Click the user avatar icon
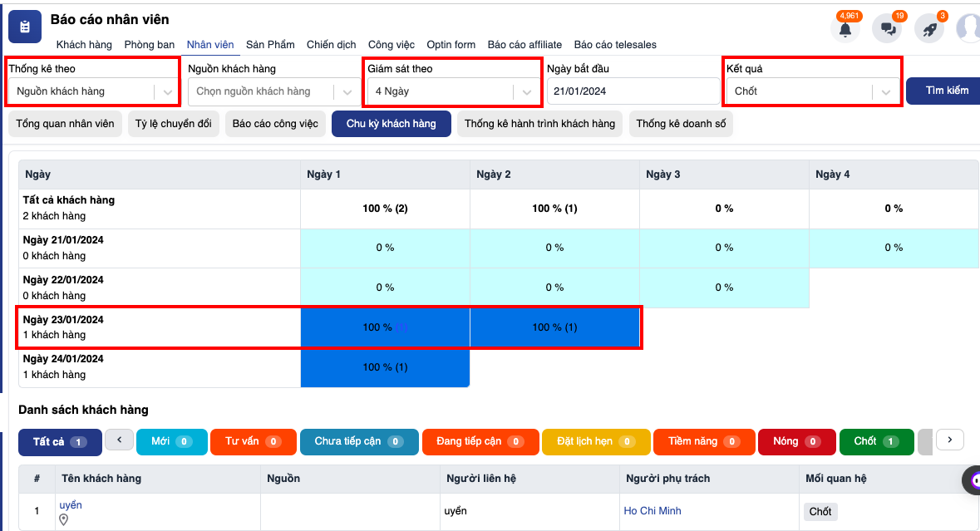 pos(968,28)
